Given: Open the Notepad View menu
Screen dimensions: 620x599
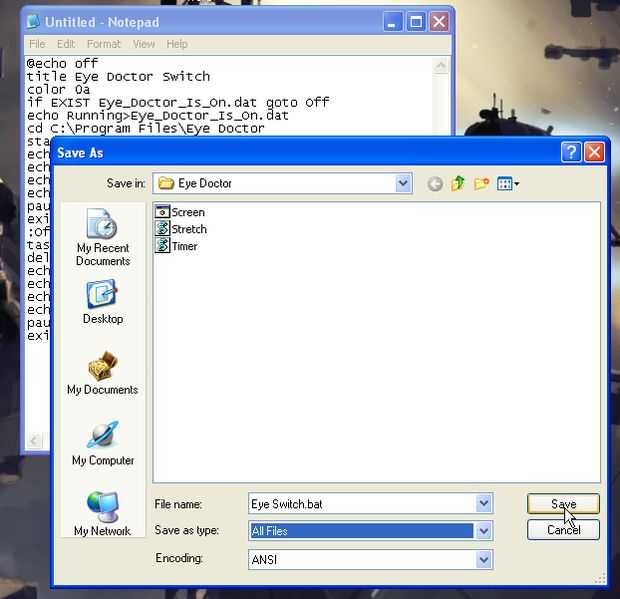Looking at the screenshot, I should click(x=144, y=44).
